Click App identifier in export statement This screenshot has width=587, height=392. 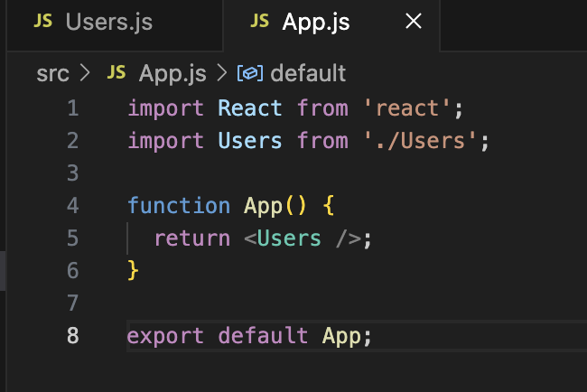click(341, 336)
